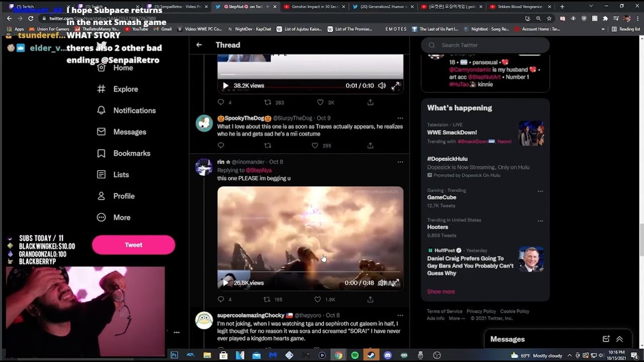Enter fullscreen on the 26.8K views video
The height and width of the screenshot is (362, 644).
396,283
